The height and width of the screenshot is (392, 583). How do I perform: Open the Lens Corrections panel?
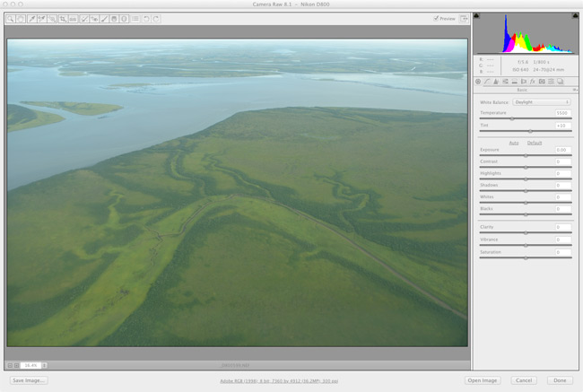524,82
